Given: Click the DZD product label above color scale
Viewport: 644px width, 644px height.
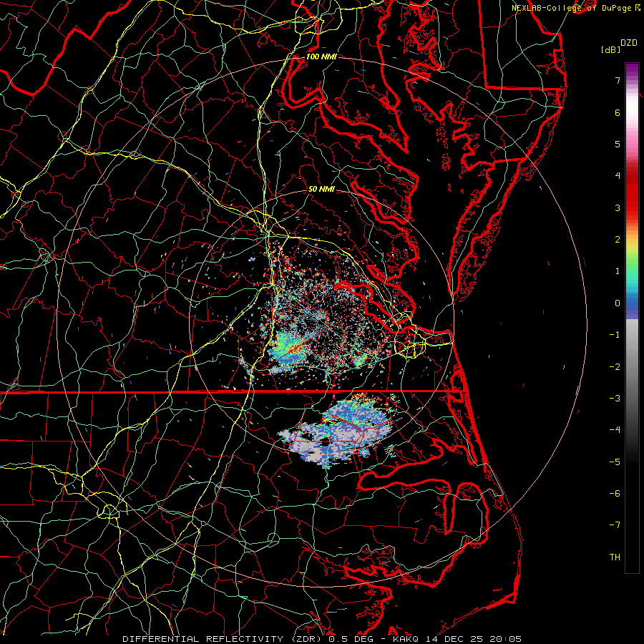Looking at the screenshot, I should point(629,43).
